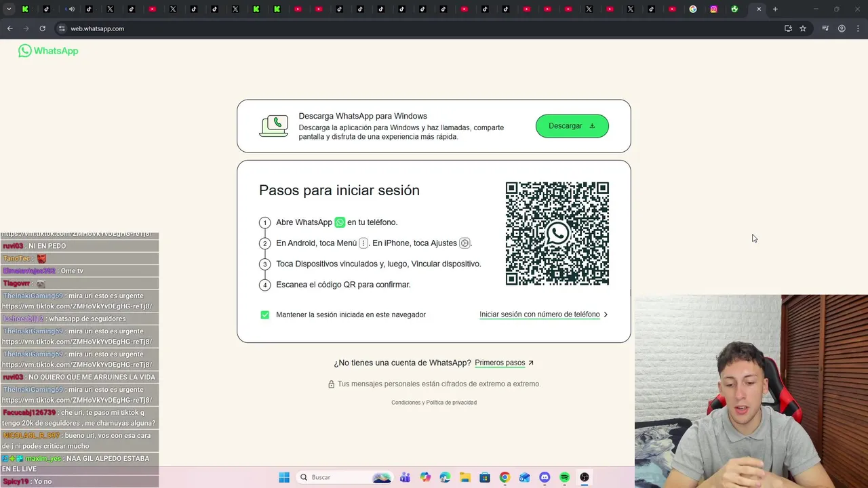Click the green WhatsApp icon in step 1
Image resolution: width=868 pixels, height=488 pixels.
click(x=340, y=222)
